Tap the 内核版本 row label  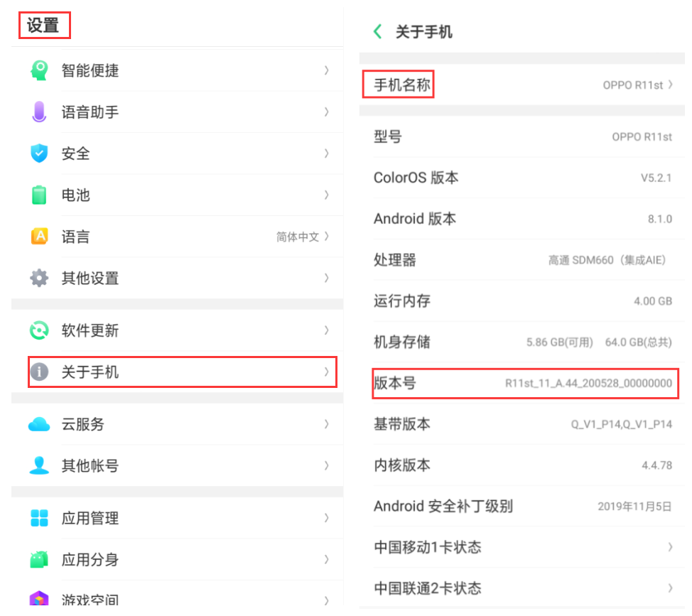tap(402, 465)
